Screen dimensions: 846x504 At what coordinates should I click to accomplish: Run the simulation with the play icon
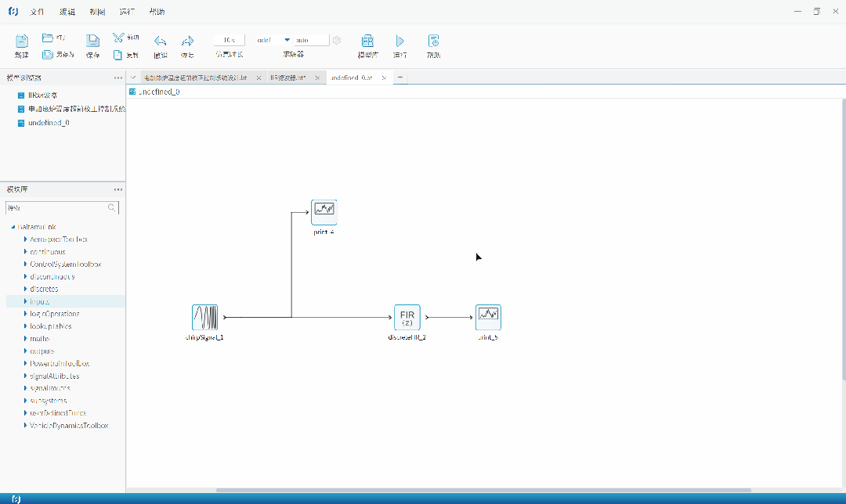(x=399, y=41)
